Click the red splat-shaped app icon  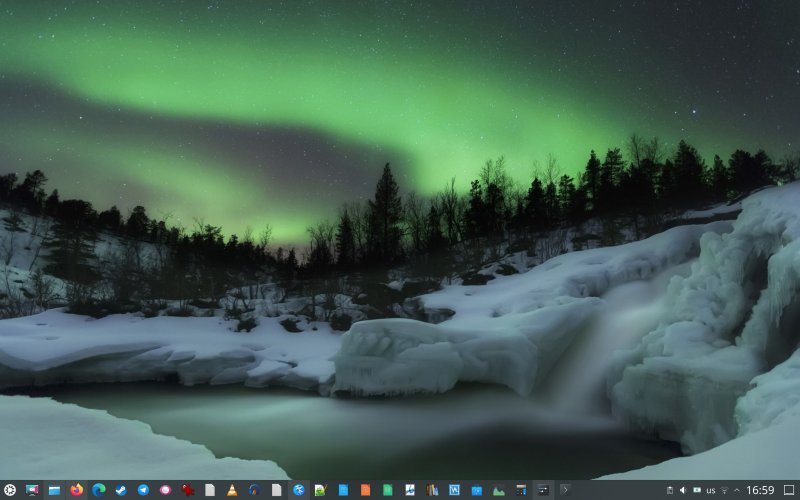(x=188, y=490)
